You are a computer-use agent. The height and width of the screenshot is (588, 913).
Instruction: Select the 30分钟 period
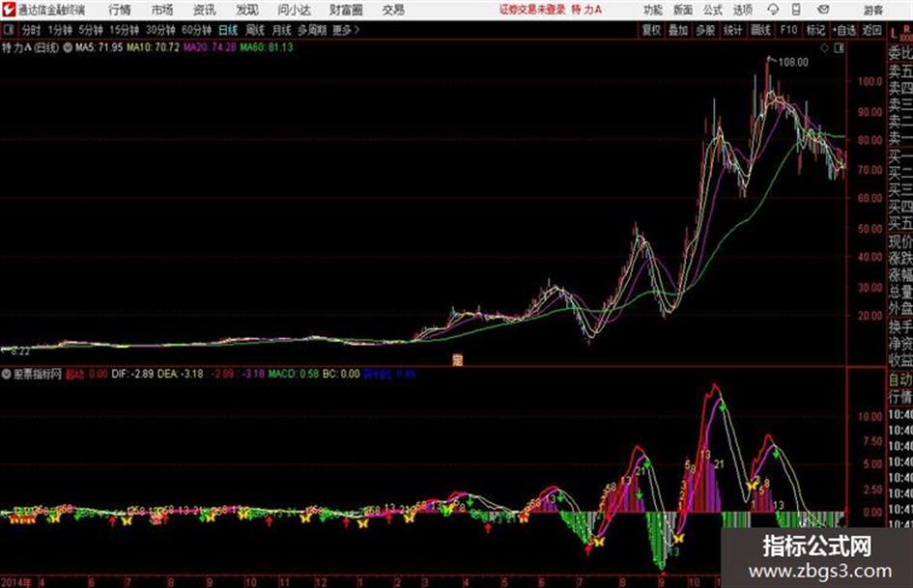point(160,30)
